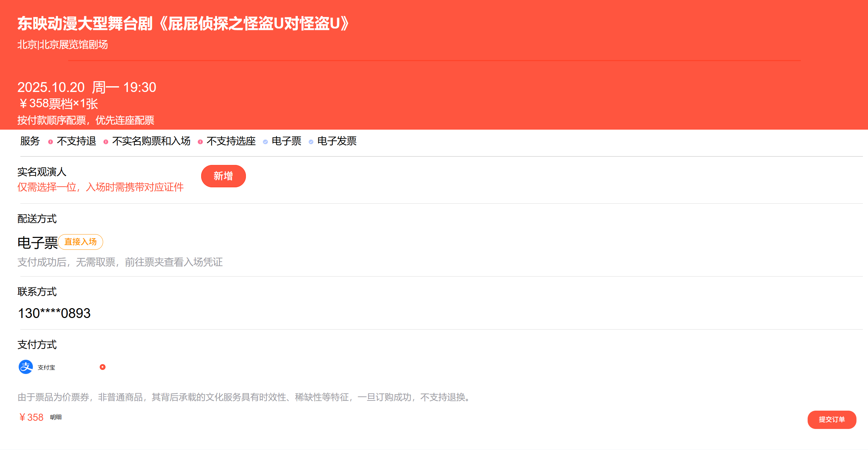Click the 电子票 delivery option
Viewport: 868px width, 450px height.
click(x=37, y=243)
